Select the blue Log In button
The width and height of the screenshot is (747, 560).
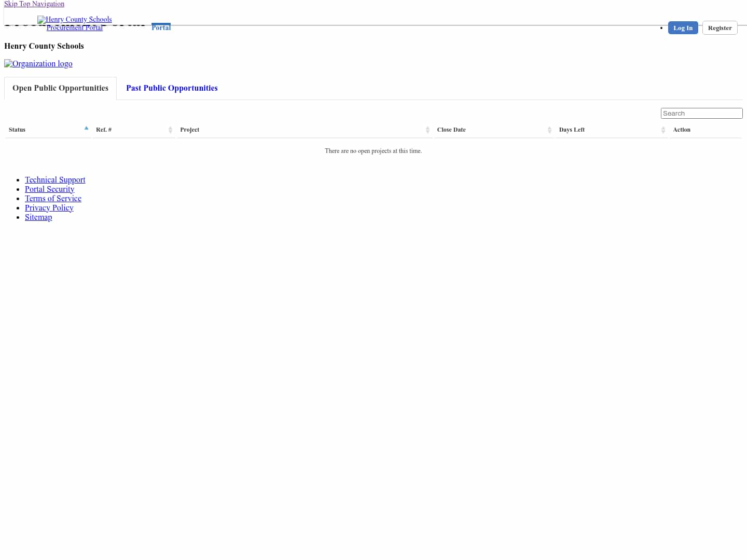[x=683, y=28]
